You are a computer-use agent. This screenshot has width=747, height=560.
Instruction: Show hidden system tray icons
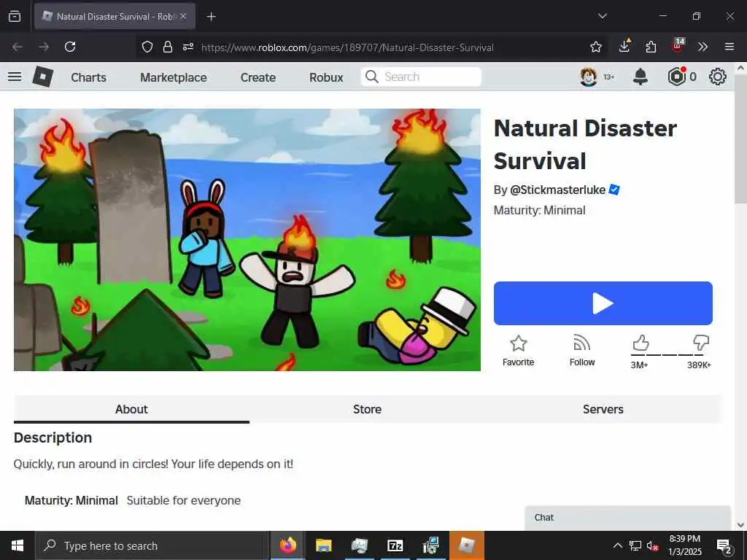pyautogui.click(x=617, y=545)
